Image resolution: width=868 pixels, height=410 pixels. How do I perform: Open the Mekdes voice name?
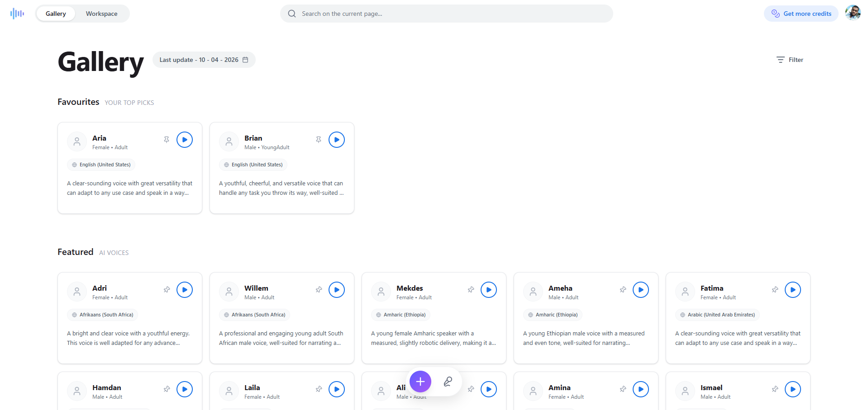[x=410, y=288]
